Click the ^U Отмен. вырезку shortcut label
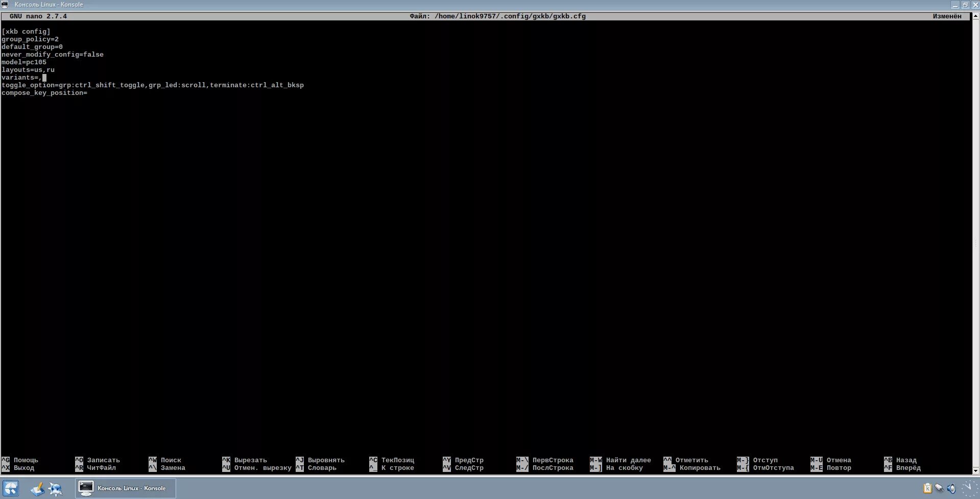980x499 pixels. coord(257,468)
